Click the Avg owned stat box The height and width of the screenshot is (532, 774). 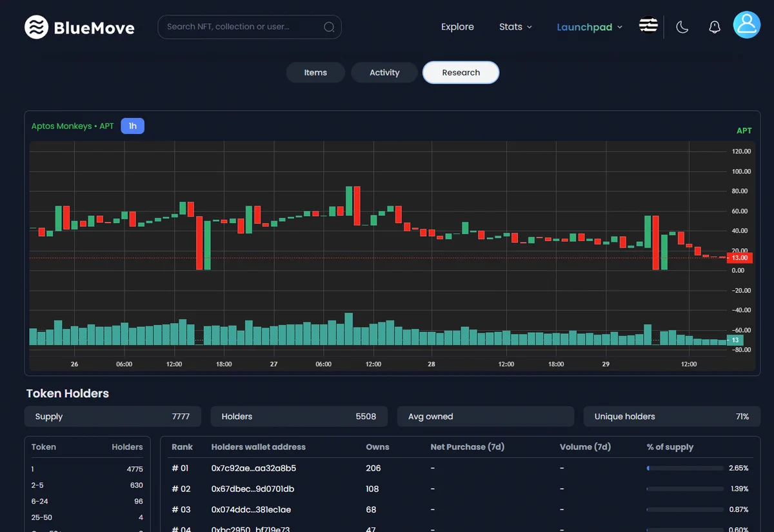[486, 417]
